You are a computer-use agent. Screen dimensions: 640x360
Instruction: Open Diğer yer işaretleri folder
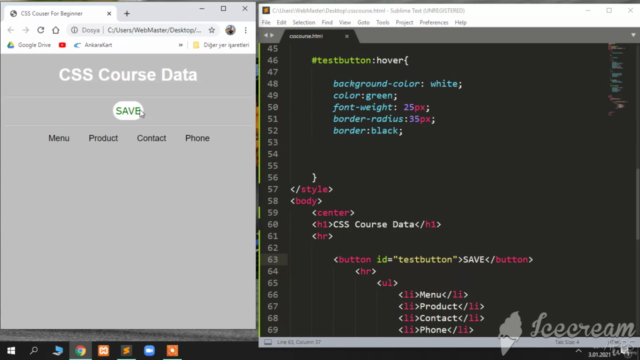(x=221, y=45)
